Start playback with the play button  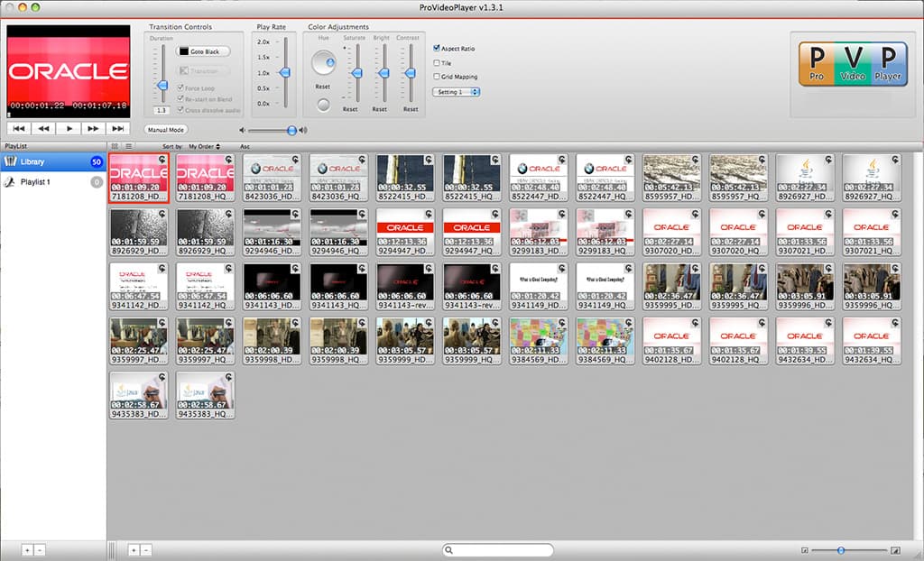click(69, 128)
